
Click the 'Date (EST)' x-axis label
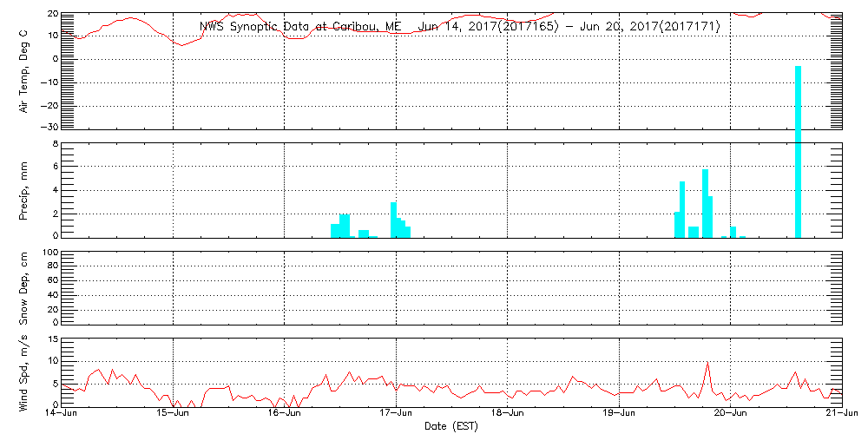point(450,426)
